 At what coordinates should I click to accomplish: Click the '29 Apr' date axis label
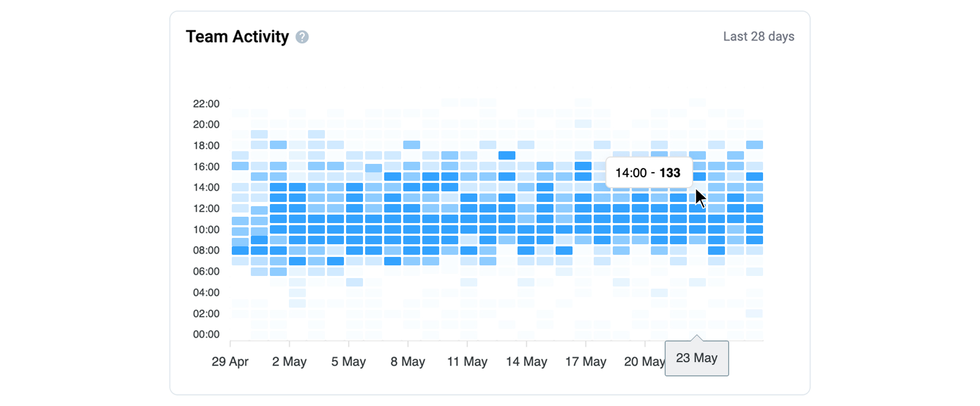click(230, 362)
